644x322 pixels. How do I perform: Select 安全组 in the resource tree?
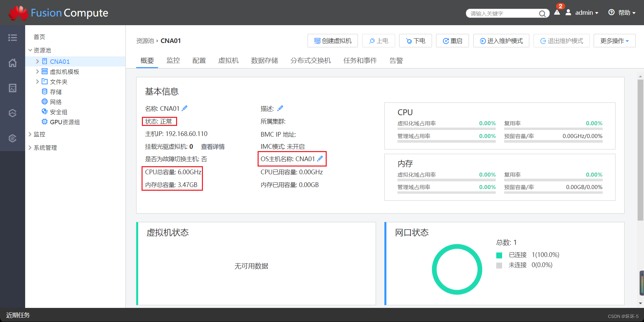(59, 112)
